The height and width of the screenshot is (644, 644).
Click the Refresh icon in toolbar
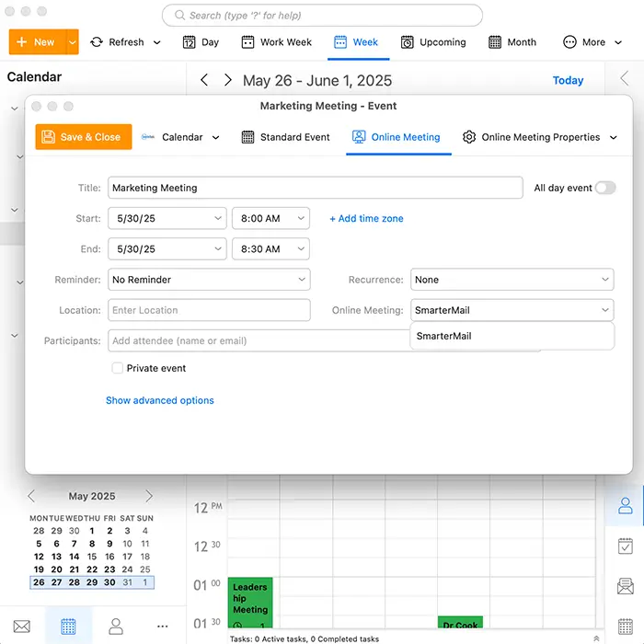click(97, 42)
